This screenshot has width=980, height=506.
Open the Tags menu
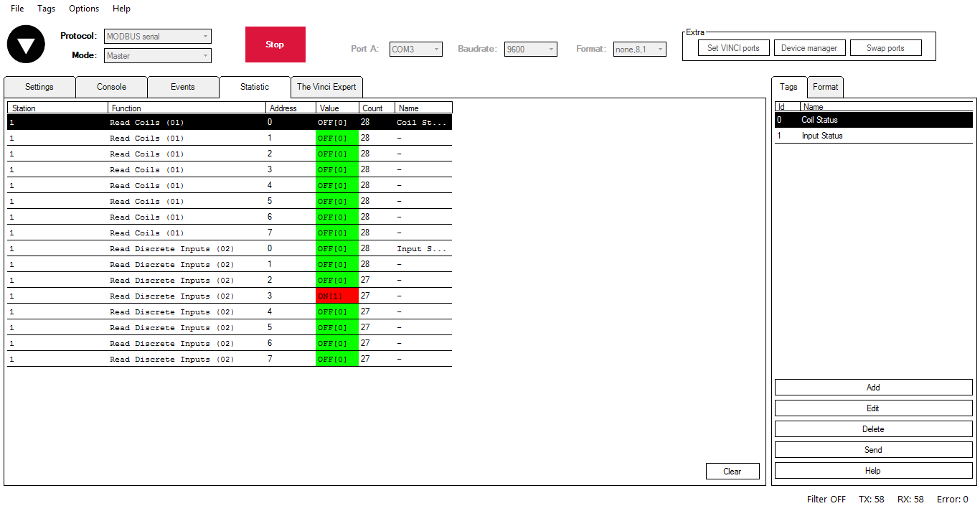click(x=46, y=9)
